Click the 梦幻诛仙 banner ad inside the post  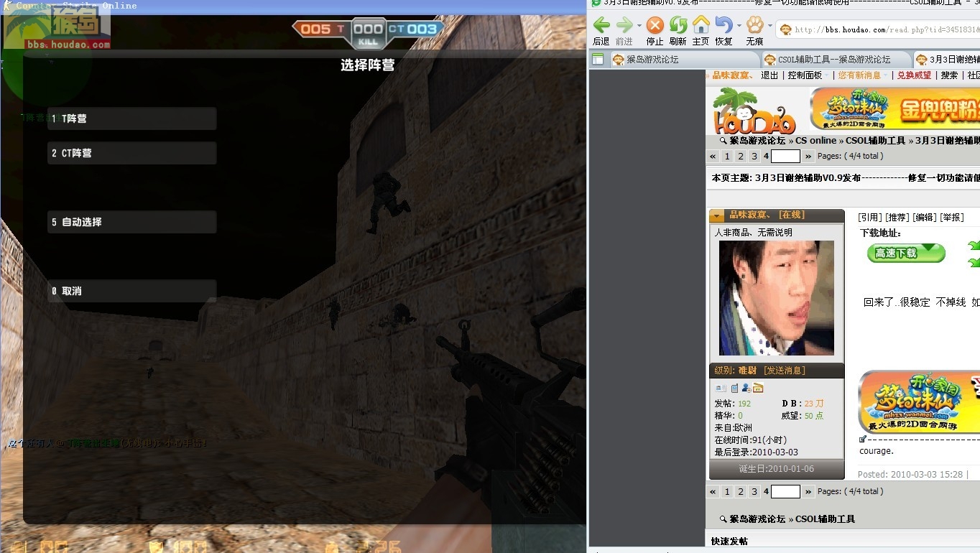(919, 402)
